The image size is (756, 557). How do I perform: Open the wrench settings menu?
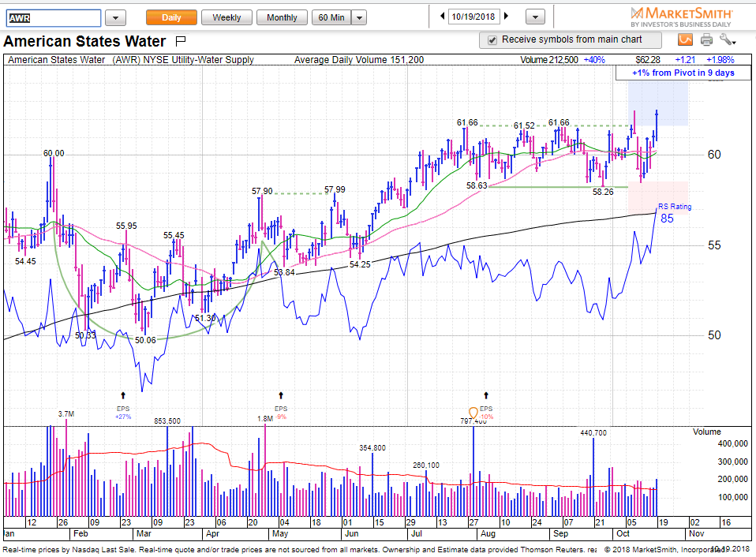[727, 39]
